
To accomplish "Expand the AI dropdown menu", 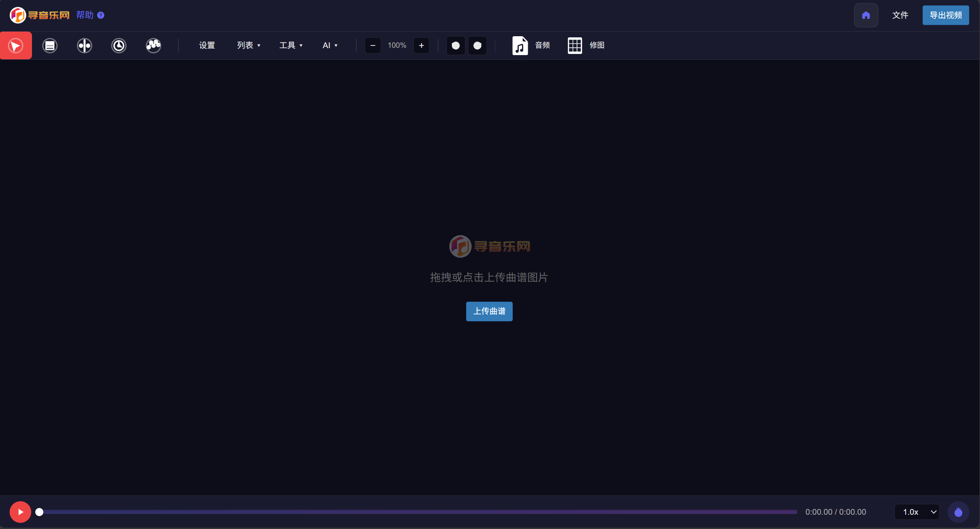I will (330, 45).
